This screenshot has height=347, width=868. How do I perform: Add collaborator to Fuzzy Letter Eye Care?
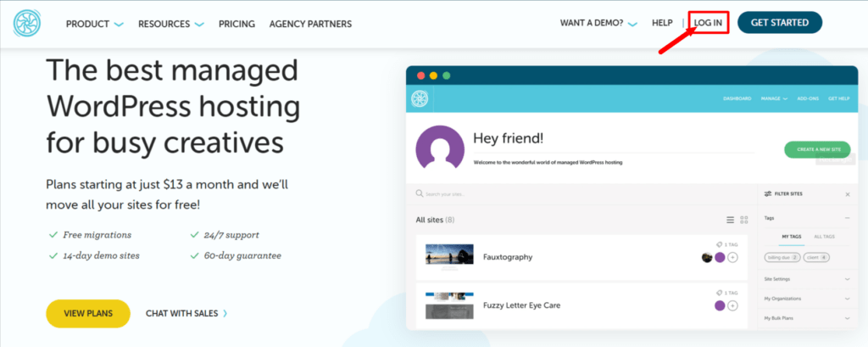click(x=732, y=305)
